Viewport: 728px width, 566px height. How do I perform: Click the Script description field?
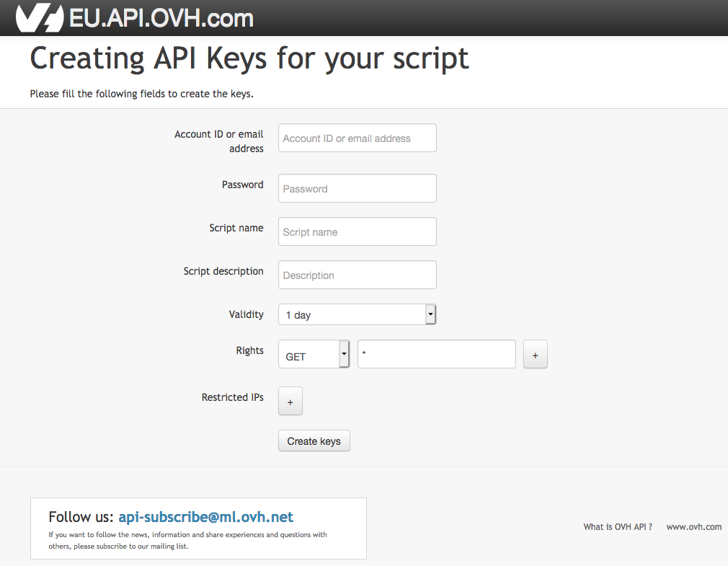click(x=357, y=275)
